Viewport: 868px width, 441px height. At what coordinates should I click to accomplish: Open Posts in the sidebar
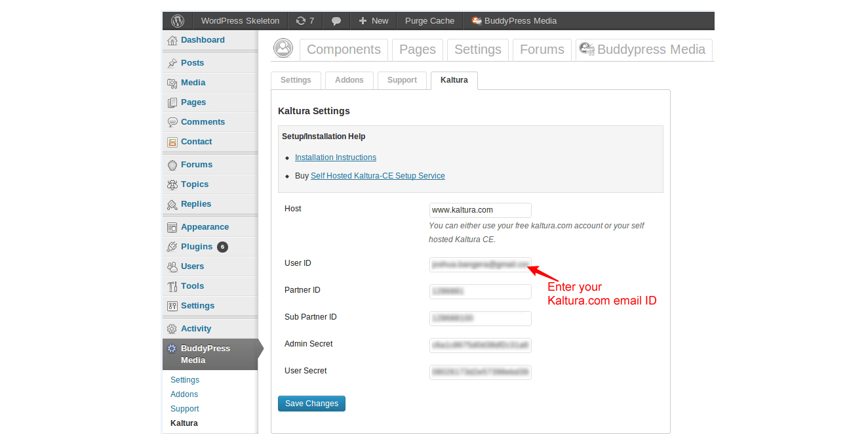pos(192,63)
